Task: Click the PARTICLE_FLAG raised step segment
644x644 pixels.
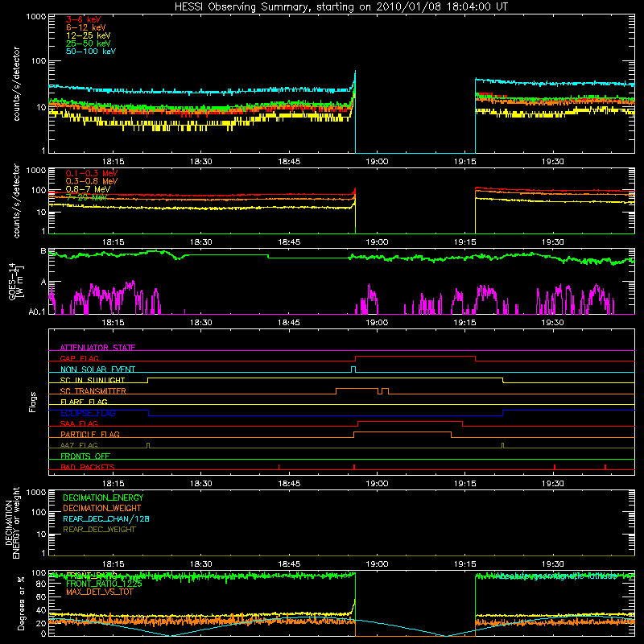Action: pos(402,432)
